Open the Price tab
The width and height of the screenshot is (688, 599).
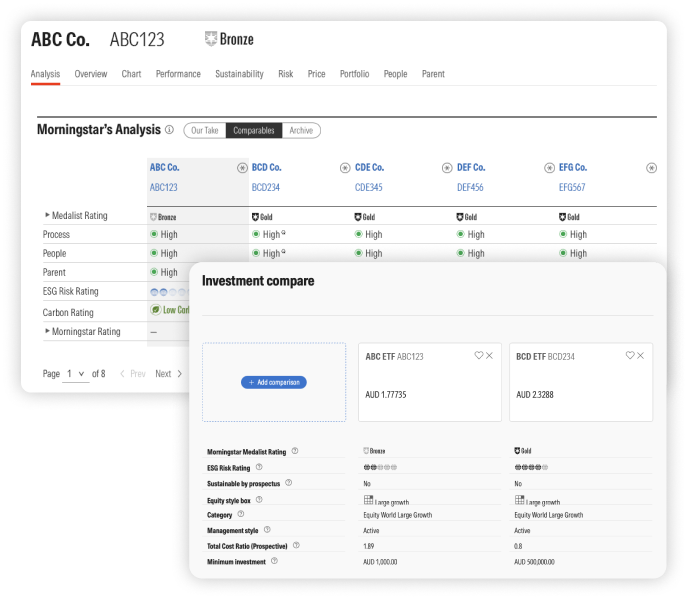pos(316,74)
